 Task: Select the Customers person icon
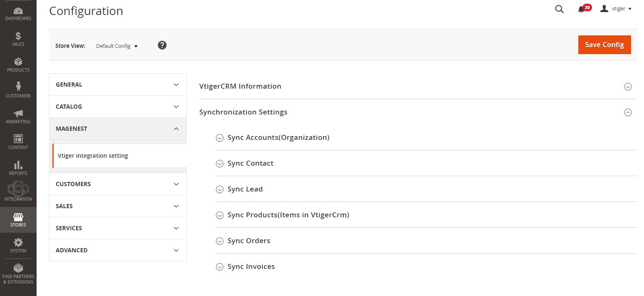pyautogui.click(x=18, y=87)
